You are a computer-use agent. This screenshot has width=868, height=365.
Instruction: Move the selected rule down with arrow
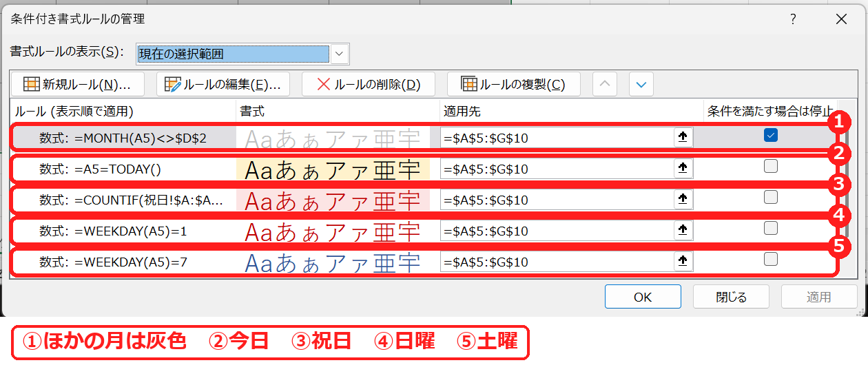tap(641, 84)
